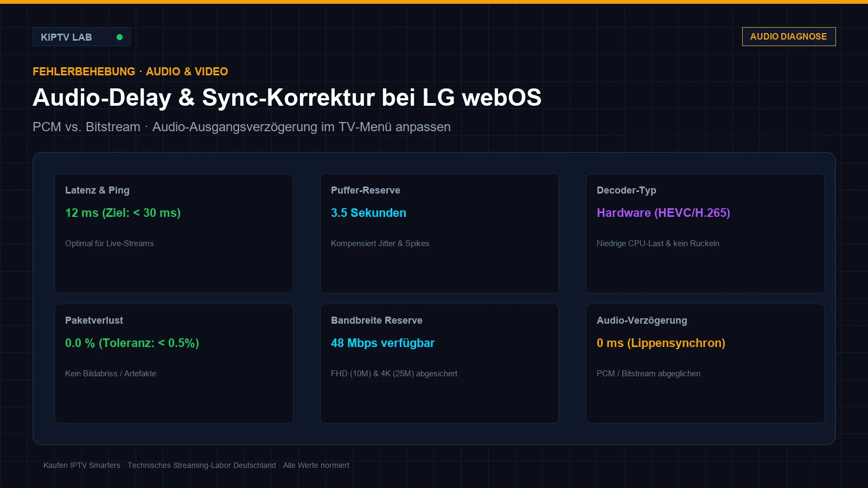Image resolution: width=868 pixels, height=488 pixels.
Task: Click the footer line starting 'Kaufen IPTV Smarters'
Action: coord(196,465)
